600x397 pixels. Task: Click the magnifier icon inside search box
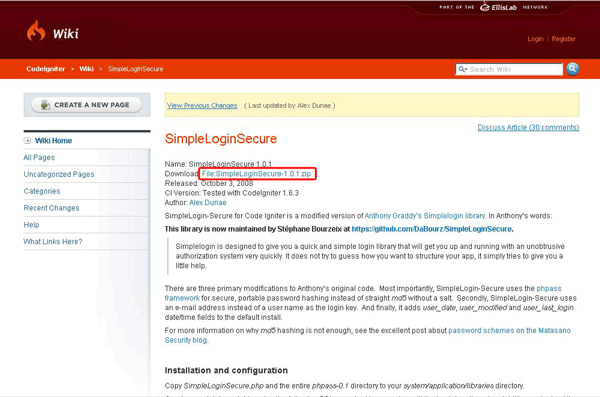pyautogui.click(x=462, y=69)
